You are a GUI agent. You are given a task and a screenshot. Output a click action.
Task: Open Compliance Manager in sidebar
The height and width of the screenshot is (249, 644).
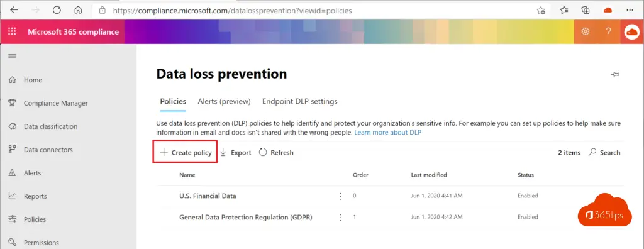[x=56, y=103]
